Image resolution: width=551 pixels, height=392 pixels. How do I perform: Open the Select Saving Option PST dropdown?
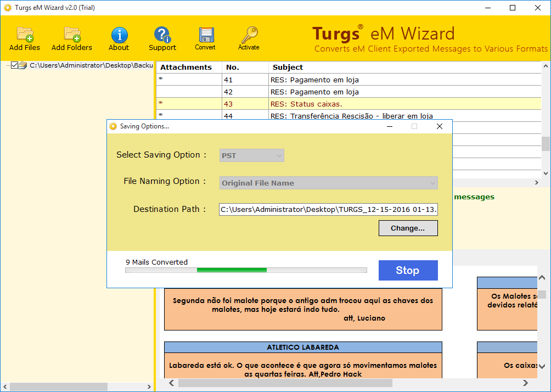click(251, 155)
